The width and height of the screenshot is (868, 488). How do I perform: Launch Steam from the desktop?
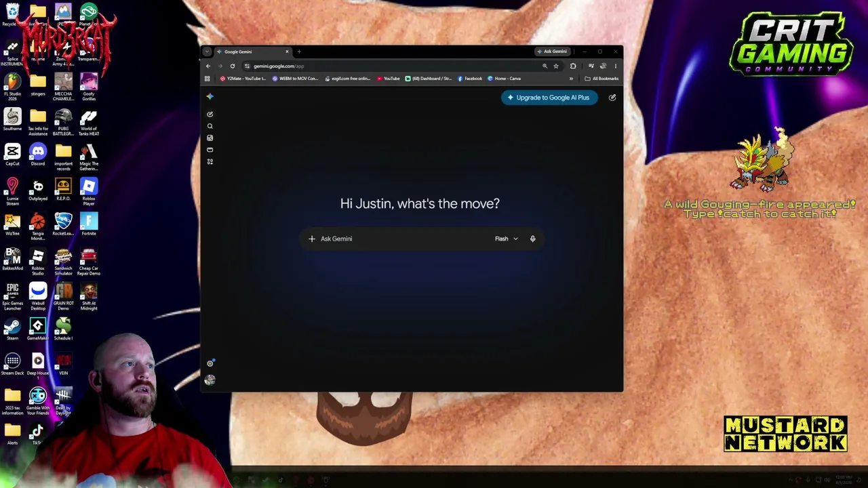[x=12, y=330]
